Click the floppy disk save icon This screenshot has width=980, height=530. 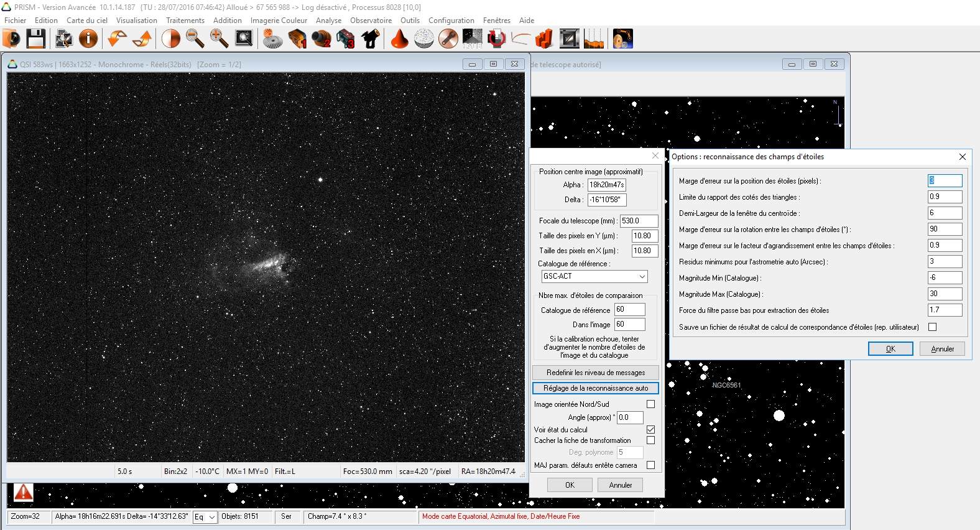pyautogui.click(x=35, y=39)
